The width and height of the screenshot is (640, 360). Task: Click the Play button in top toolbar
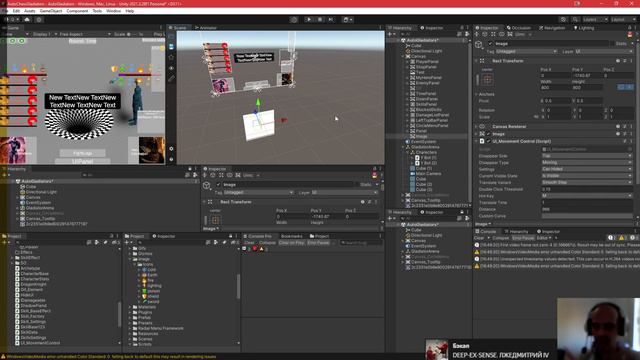click(x=309, y=19)
